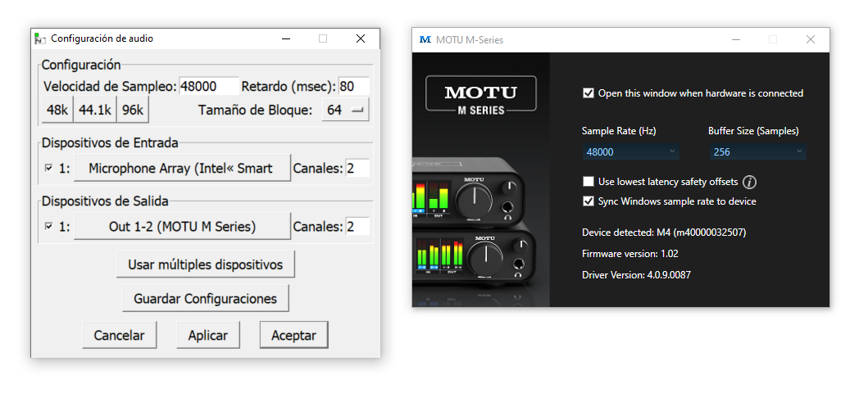Click the MOTU M logo icon in title bar

pos(425,40)
